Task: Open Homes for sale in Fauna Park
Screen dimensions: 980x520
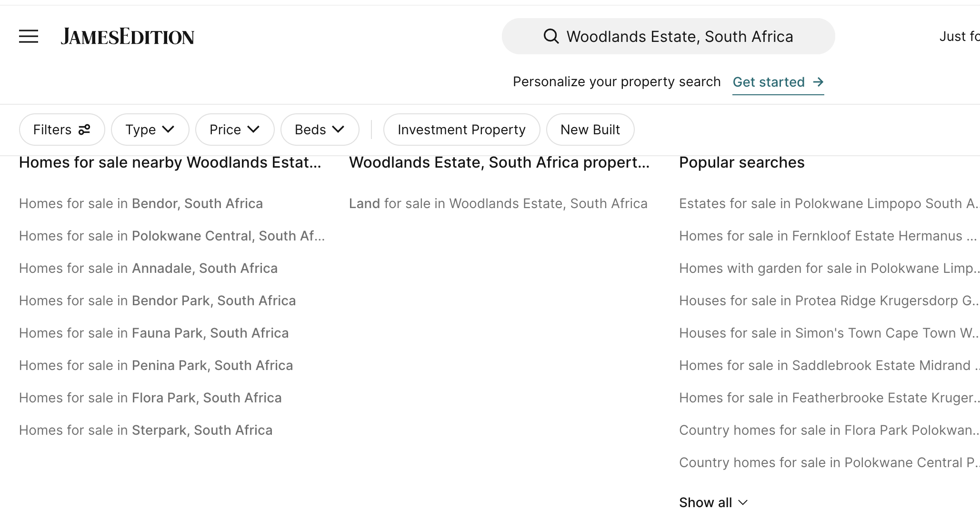Action: pyautogui.click(x=154, y=333)
